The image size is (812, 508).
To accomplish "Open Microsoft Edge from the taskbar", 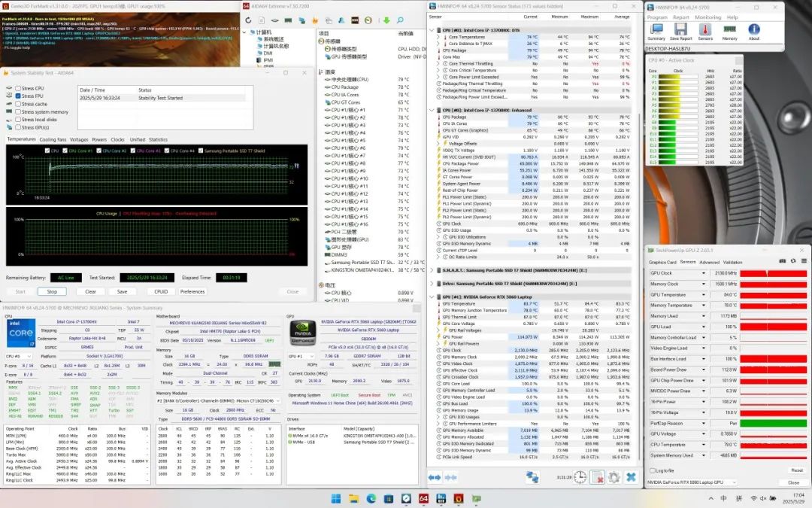I will click(x=371, y=499).
